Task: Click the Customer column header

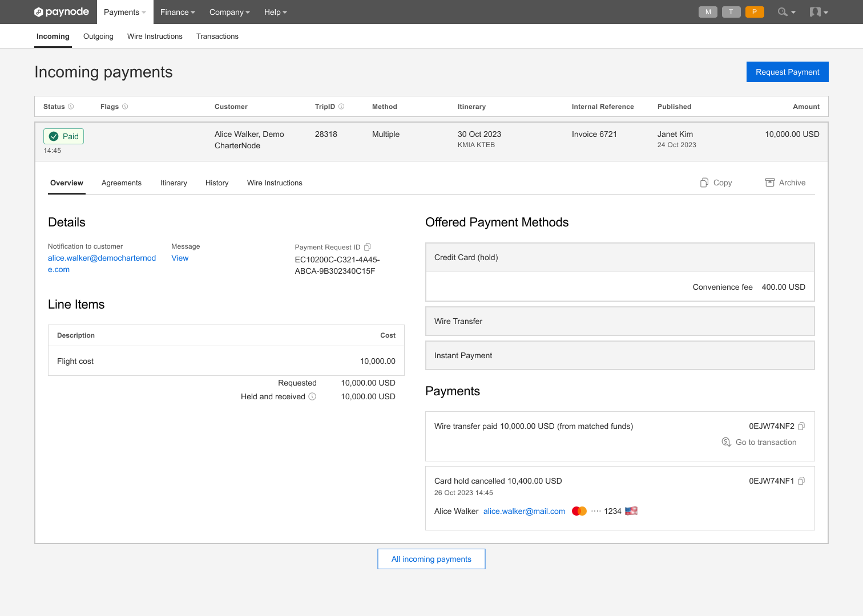Action: [231, 107]
